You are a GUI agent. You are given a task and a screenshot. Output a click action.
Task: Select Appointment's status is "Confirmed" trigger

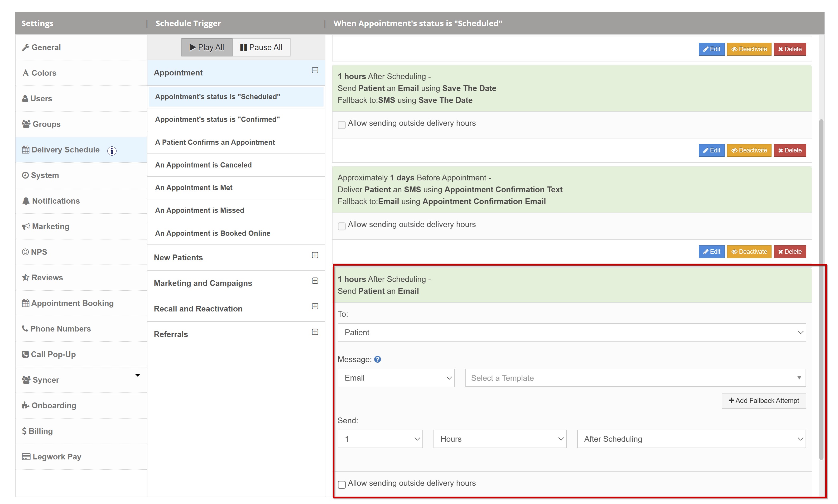coord(236,119)
